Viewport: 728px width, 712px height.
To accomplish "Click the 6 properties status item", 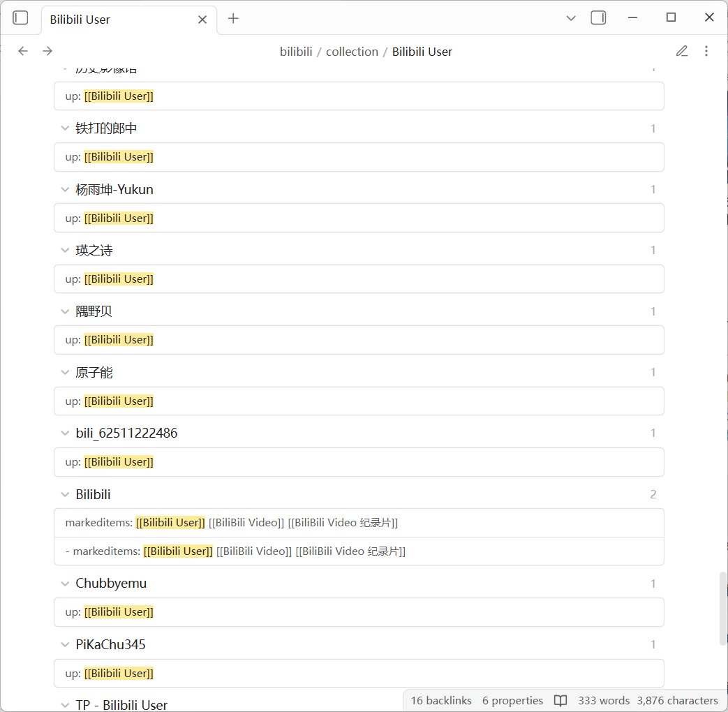I will (512, 700).
